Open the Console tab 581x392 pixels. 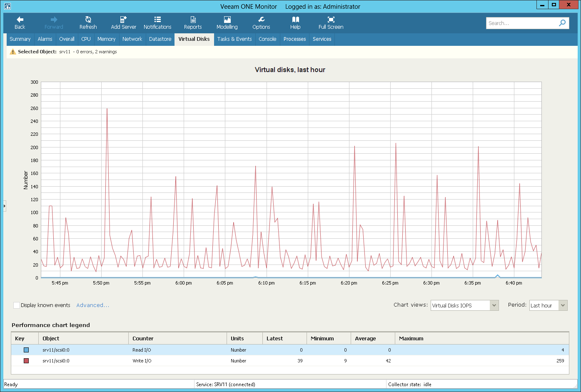coord(267,39)
